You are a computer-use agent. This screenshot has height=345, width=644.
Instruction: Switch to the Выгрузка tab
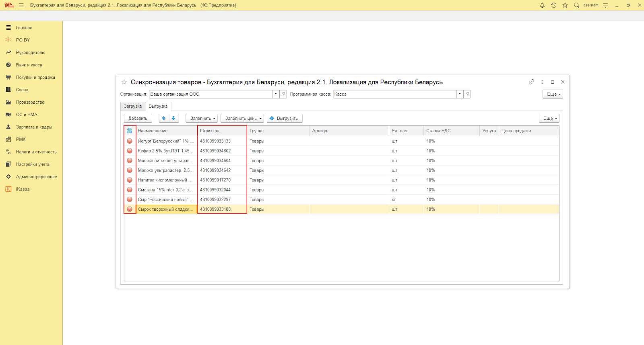pyautogui.click(x=158, y=106)
